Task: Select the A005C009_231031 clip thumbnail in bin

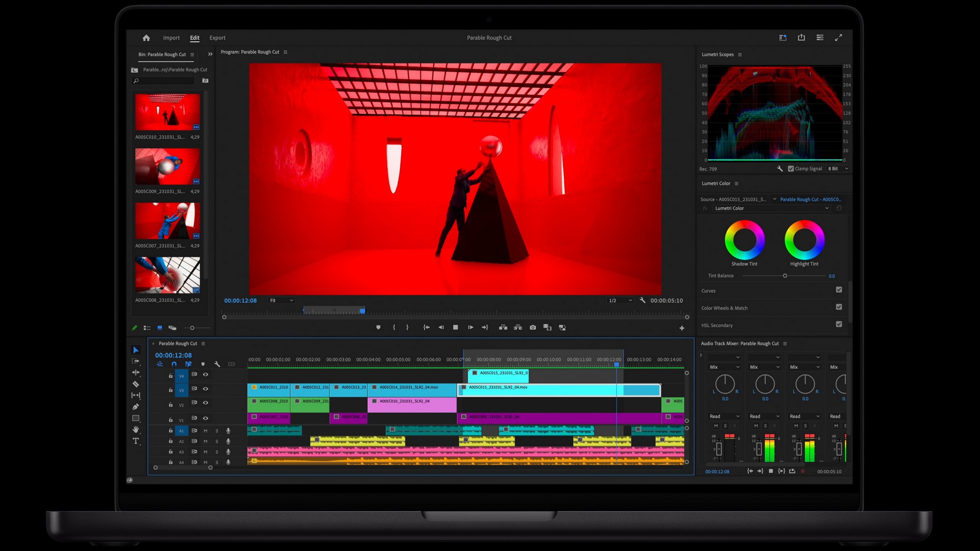Action: (x=167, y=166)
